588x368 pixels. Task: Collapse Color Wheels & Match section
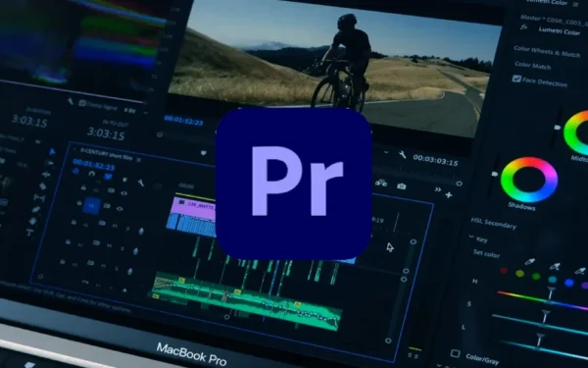[547, 51]
